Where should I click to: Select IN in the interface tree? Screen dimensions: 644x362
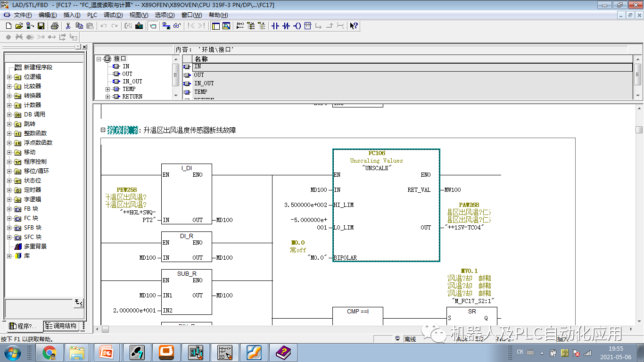coord(126,66)
